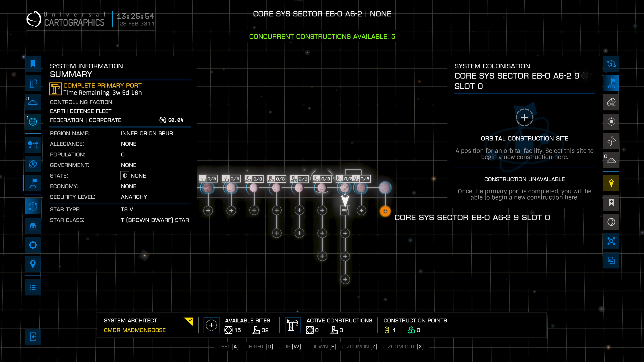Click the orbital construction site plus icon in right panel

[524, 117]
